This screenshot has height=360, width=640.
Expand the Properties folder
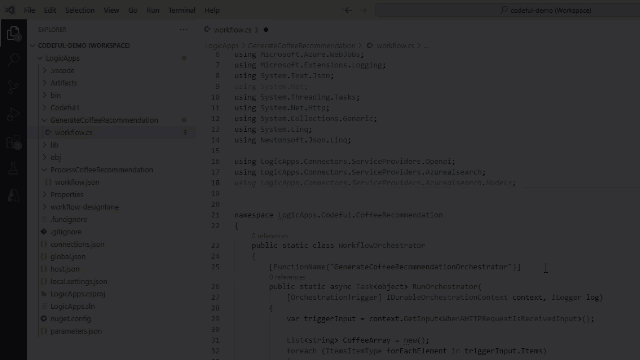coord(67,195)
